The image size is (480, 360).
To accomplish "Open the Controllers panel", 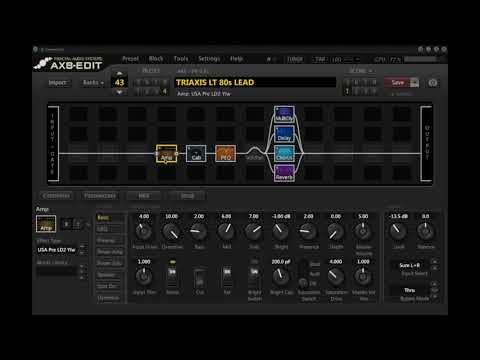I will (57, 196).
